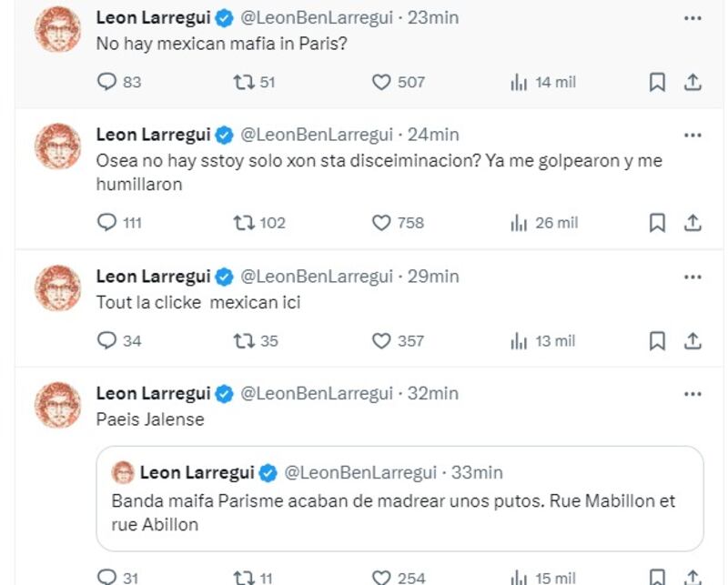Retweet the 'No hay mexican mafia' tweet

[x=254, y=82]
